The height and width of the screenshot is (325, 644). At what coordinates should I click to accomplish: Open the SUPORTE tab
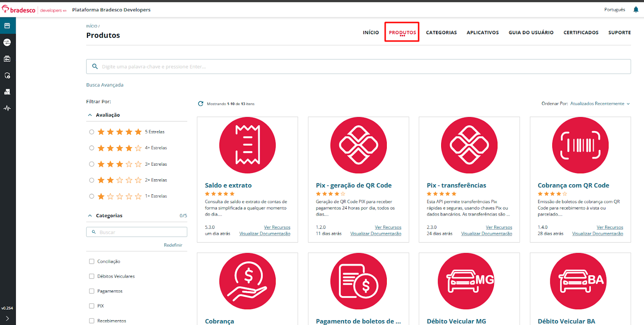tap(619, 33)
